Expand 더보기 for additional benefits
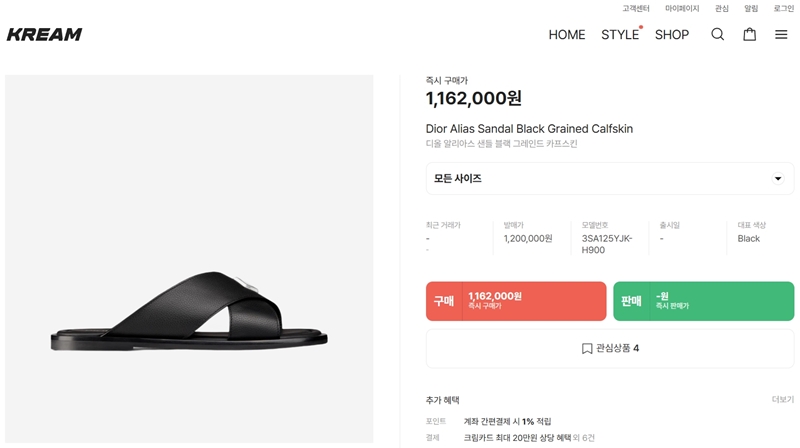 (782, 400)
